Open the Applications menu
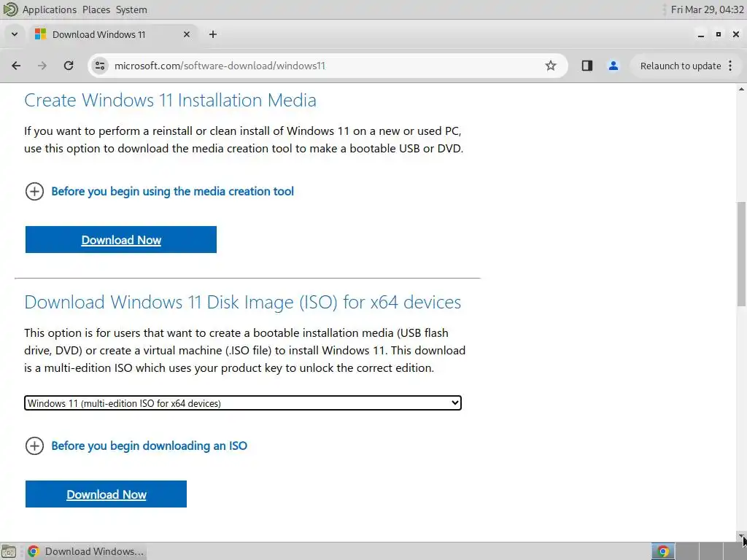 49,9
